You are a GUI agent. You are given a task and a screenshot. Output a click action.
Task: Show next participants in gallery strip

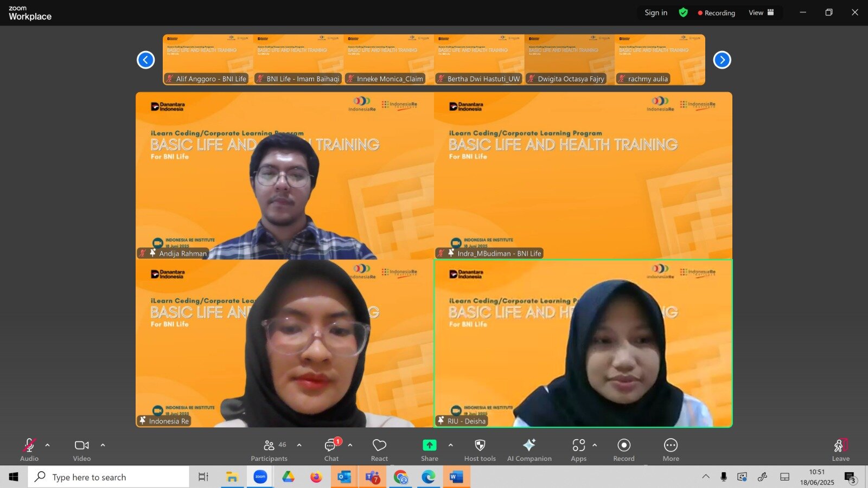tap(722, 60)
